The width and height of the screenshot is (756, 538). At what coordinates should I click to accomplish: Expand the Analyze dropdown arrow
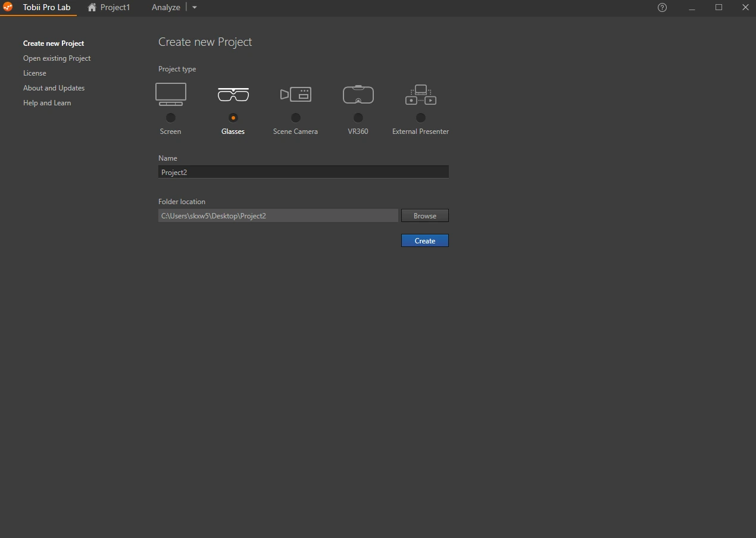[194, 8]
